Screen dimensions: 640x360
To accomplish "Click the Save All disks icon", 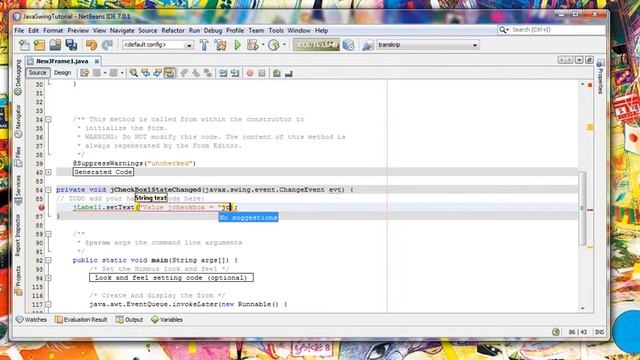I will pos(71,45).
